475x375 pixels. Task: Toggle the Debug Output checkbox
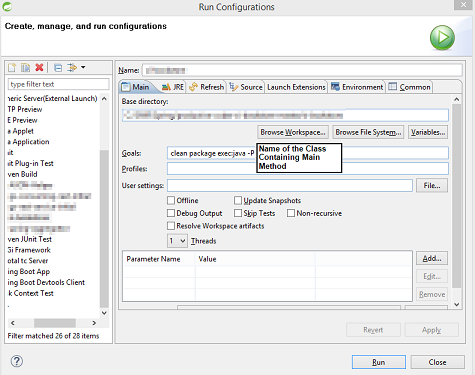(x=171, y=213)
